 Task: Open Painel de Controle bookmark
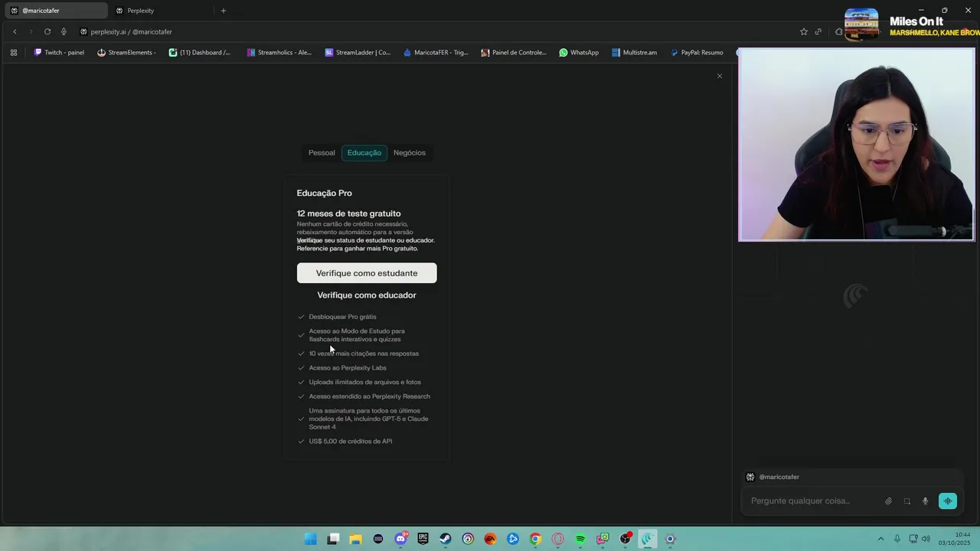click(514, 53)
